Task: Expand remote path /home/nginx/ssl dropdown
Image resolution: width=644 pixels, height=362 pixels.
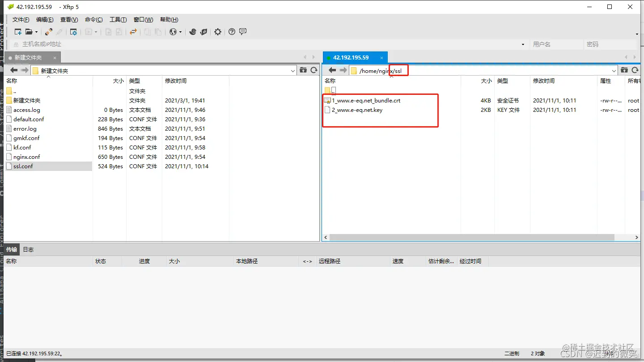Action: point(614,71)
